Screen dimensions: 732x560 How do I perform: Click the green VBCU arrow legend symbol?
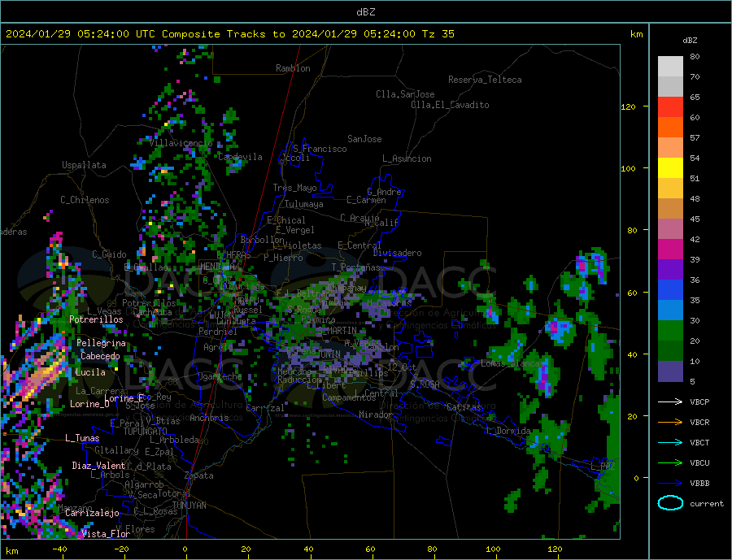[670, 463]
